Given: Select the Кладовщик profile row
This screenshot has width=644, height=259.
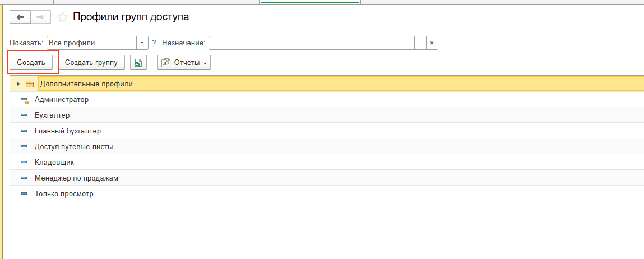Looking at the screenshot, I should point(54,162).
